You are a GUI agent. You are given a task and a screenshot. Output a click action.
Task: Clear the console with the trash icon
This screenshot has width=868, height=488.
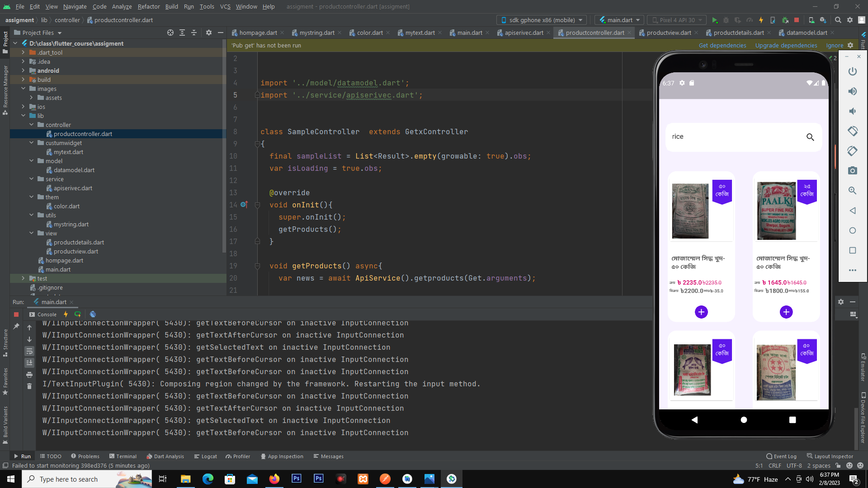[x=29, y=386]
